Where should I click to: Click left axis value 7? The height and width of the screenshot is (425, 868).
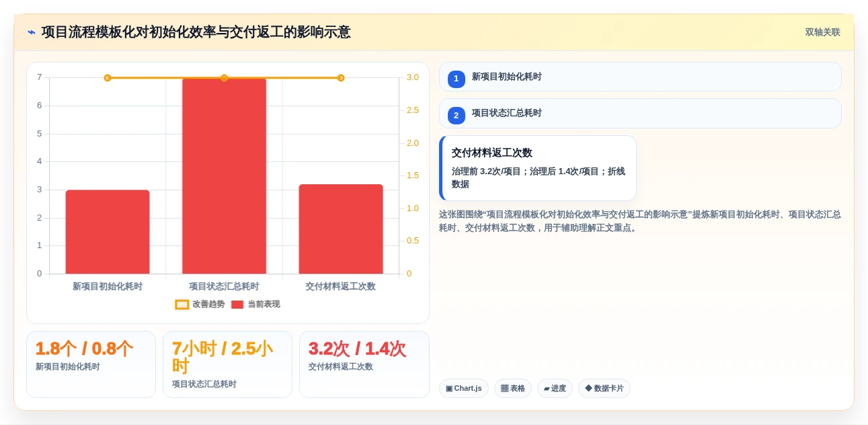[40, 77]
